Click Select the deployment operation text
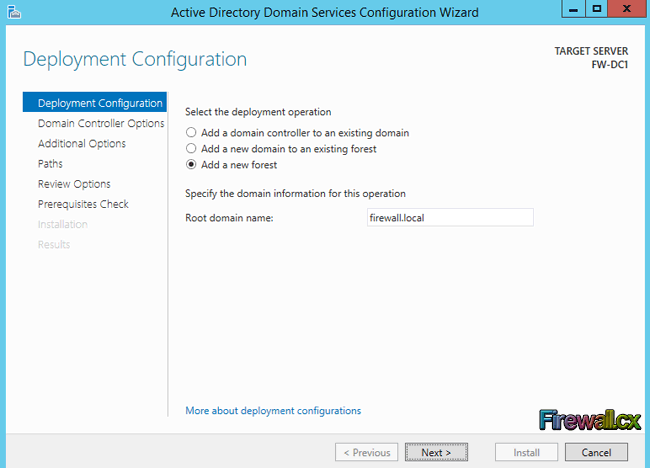The height and width of the screenshot is (468, 650). click(258, 112)
